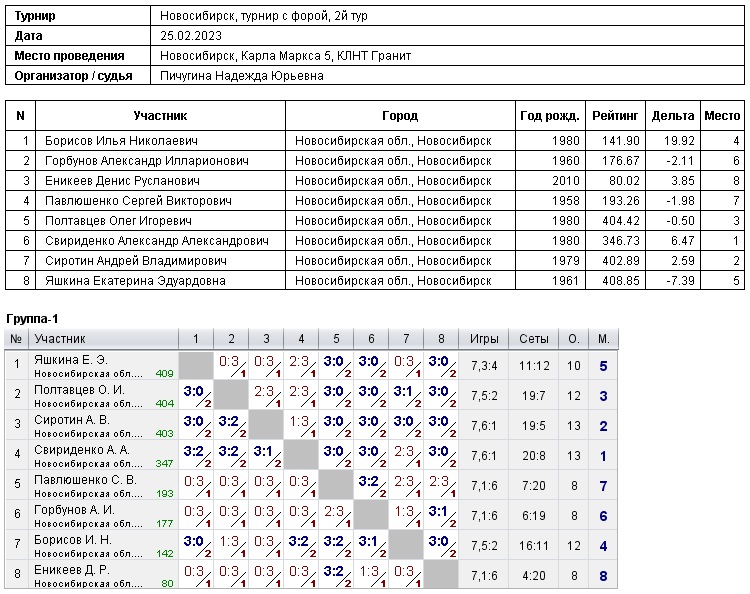Click the sets result 20:8 for Свириденко
750x594 pixels.
click(x=534, y=457)
